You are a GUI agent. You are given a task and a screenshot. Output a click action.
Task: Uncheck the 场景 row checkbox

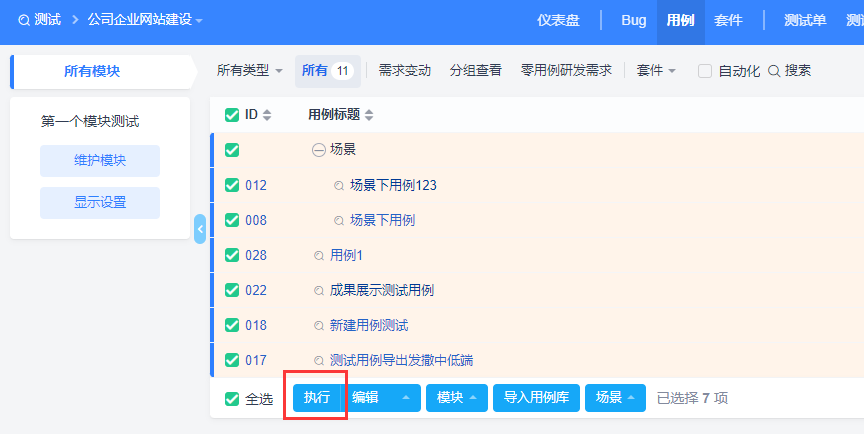tap(232, 150)
